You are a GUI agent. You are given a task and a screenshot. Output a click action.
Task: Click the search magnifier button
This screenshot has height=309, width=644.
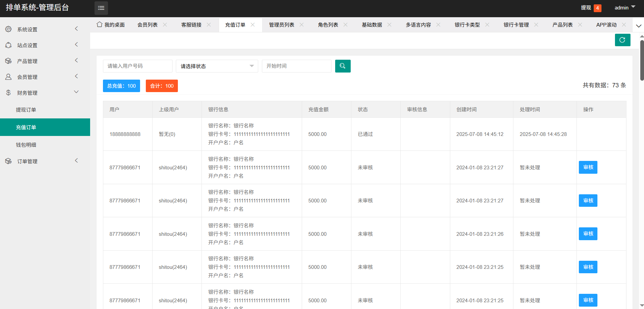(x=343, y=66)
